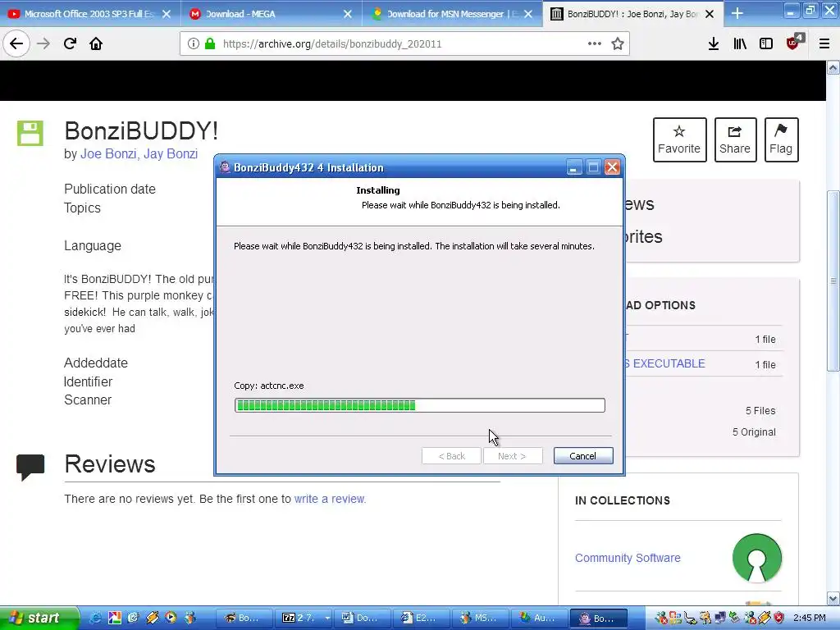
Task: Click the "Copy: actcnc.exe" status text
Action: pos(269,386)
